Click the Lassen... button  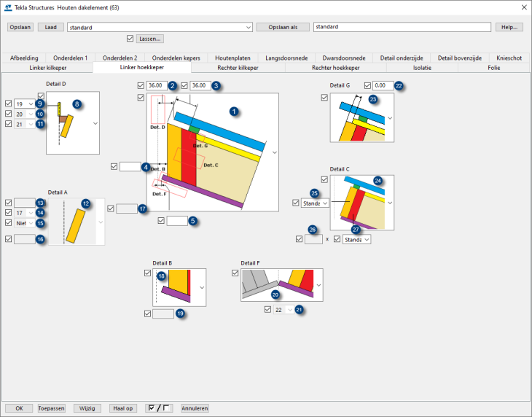150,39
